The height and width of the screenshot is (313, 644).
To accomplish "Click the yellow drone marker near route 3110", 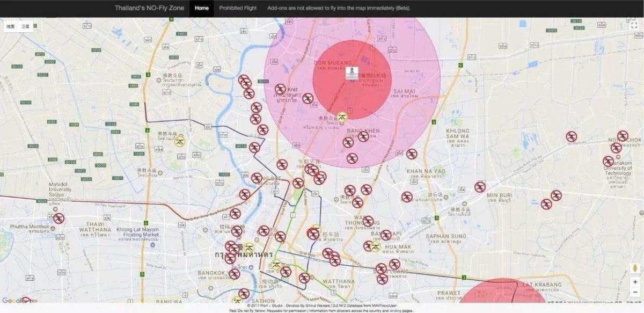I will click(180, 142).
